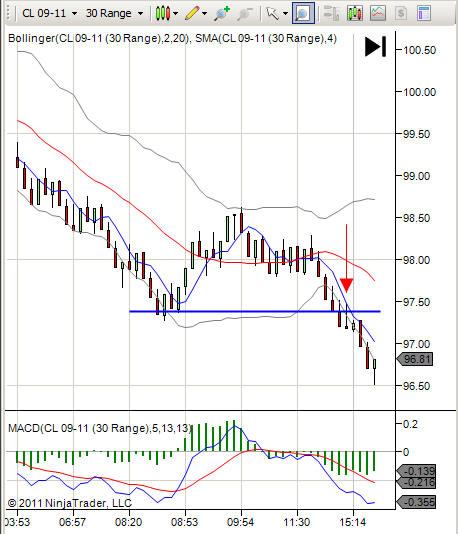The image size is (458, 534).
Task: Click the MACD indicator label
Action: click(x=100, y=428)
